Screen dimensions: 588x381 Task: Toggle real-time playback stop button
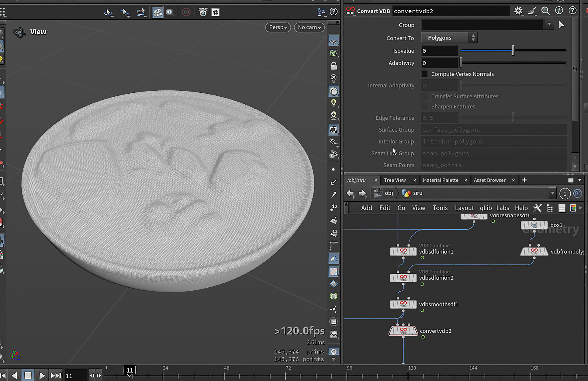(x=28, y=375)
